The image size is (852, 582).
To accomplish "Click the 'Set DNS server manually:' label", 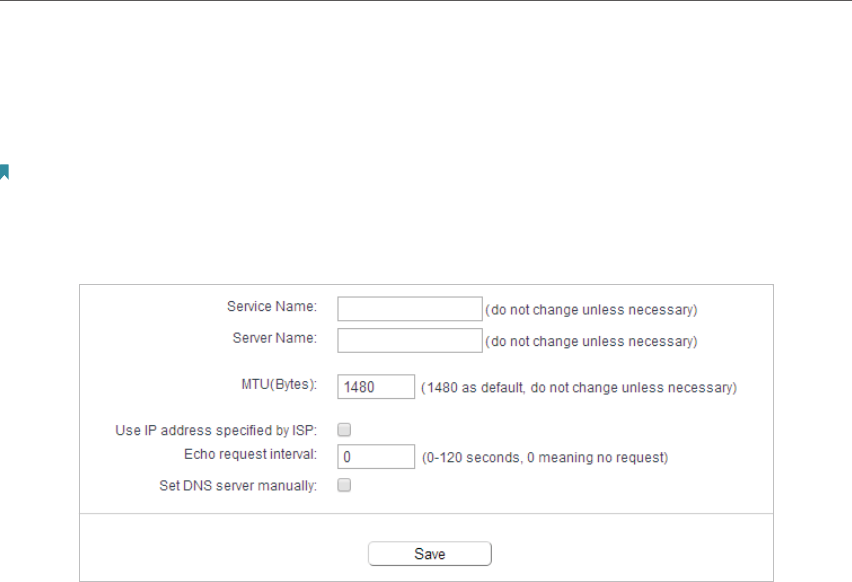I will point(237,485).
